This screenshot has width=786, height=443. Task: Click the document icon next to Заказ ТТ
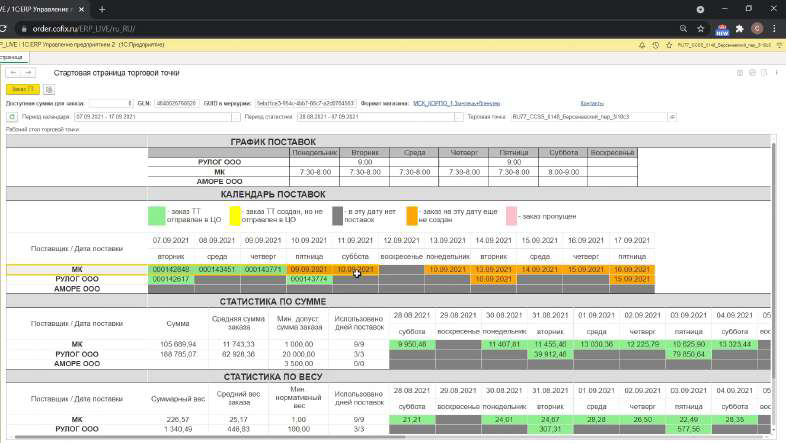[x=49, y=90]
